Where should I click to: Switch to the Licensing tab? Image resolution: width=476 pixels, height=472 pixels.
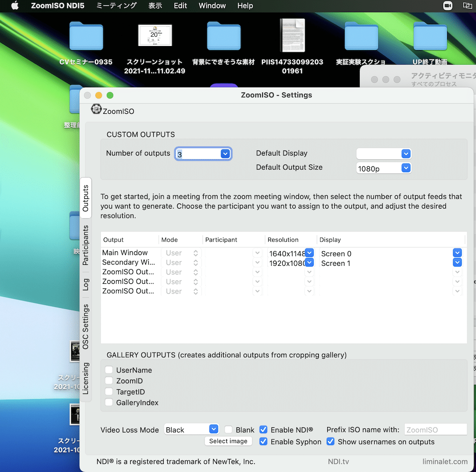(x=86, y=378)
